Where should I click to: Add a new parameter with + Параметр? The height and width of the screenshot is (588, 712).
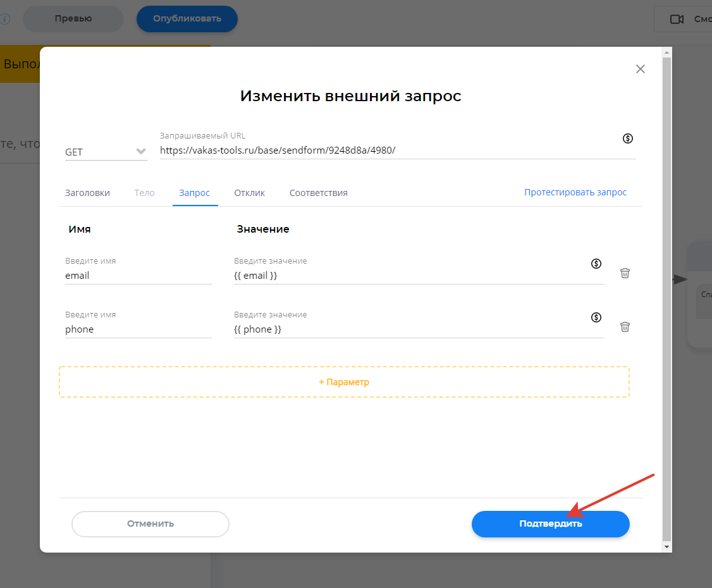(x=344, y=382)
